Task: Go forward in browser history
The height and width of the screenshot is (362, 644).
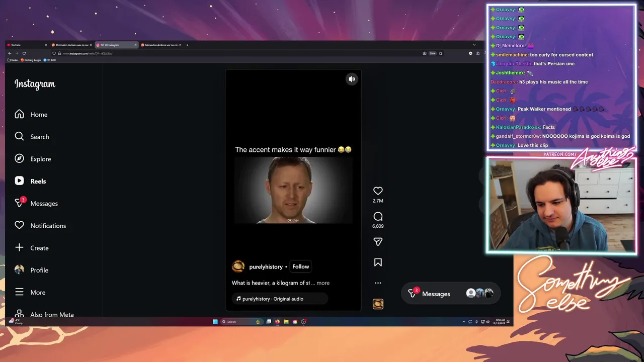Action: [x=17, y=53]
